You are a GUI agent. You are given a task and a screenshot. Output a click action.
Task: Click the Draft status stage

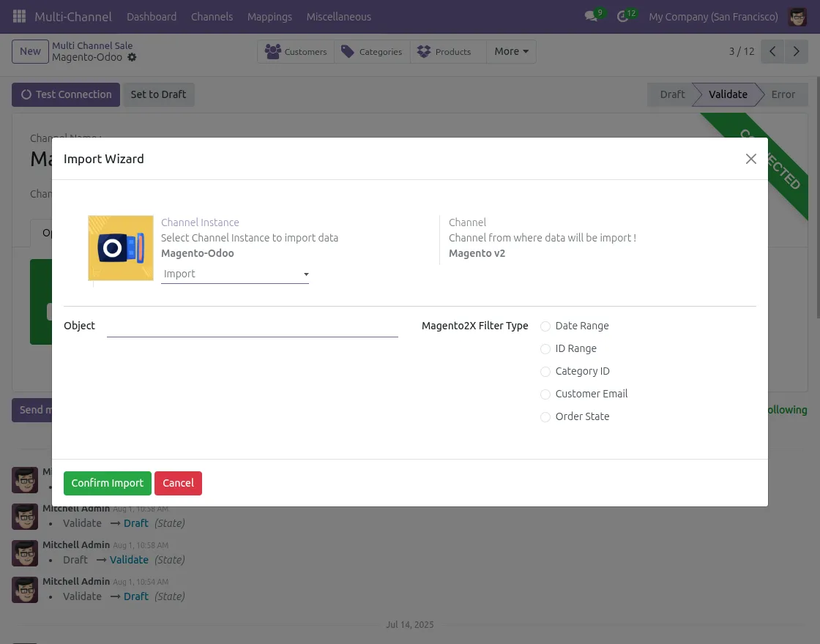click(x=672, y=94)
